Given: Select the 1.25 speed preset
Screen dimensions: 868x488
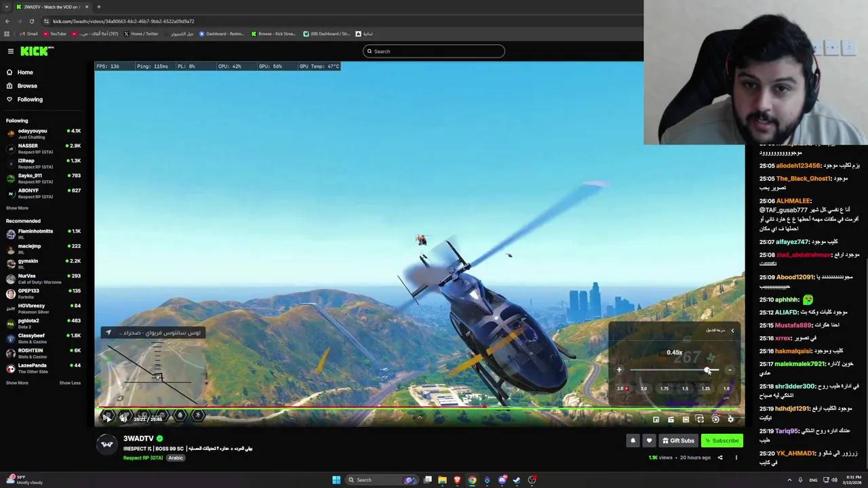Looking at the screenshot, I should 706,389.
